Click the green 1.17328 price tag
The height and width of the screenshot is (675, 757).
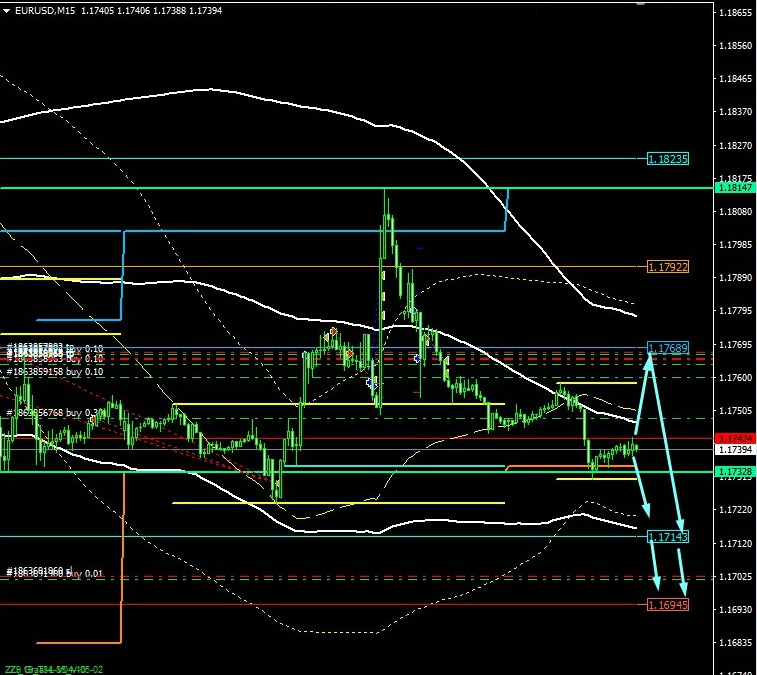coord(735,470)
